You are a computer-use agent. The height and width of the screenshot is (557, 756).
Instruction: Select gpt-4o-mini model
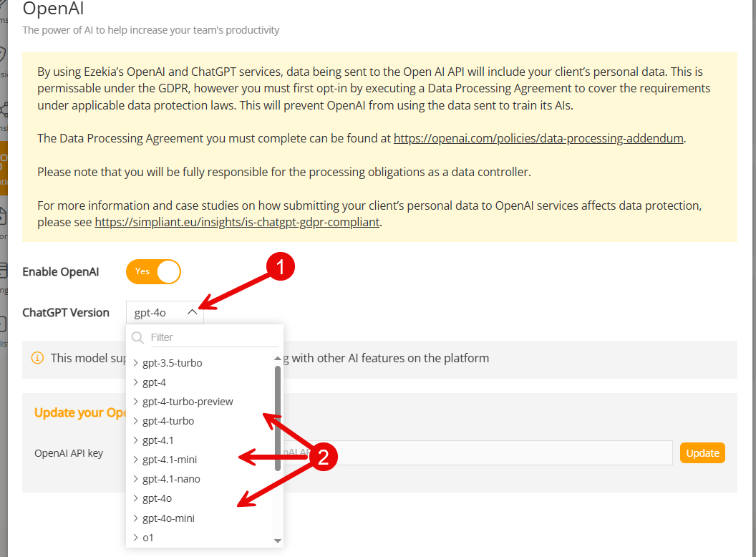[x=168, y=518]
